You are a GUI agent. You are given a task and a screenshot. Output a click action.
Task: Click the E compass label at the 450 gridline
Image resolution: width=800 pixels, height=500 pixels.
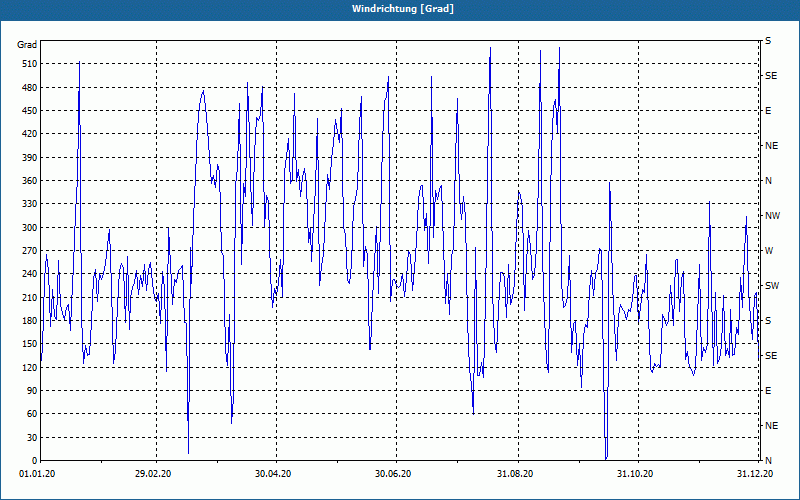[768, 111]
